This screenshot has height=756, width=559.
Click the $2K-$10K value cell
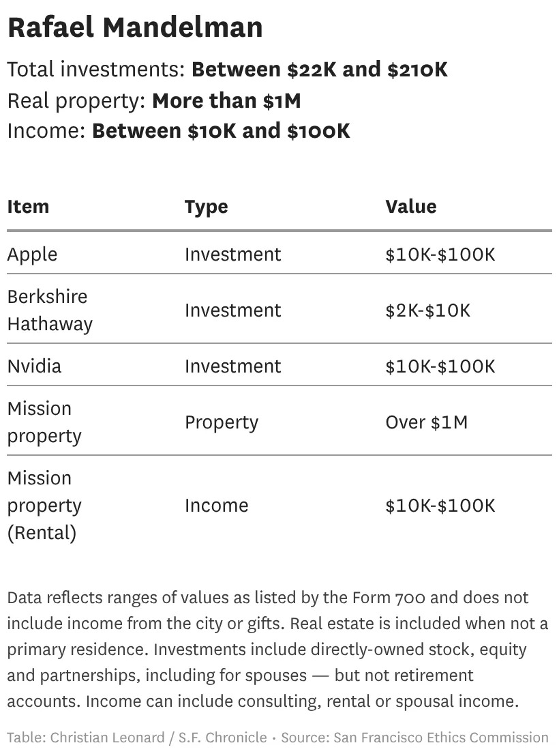[427, 310]
